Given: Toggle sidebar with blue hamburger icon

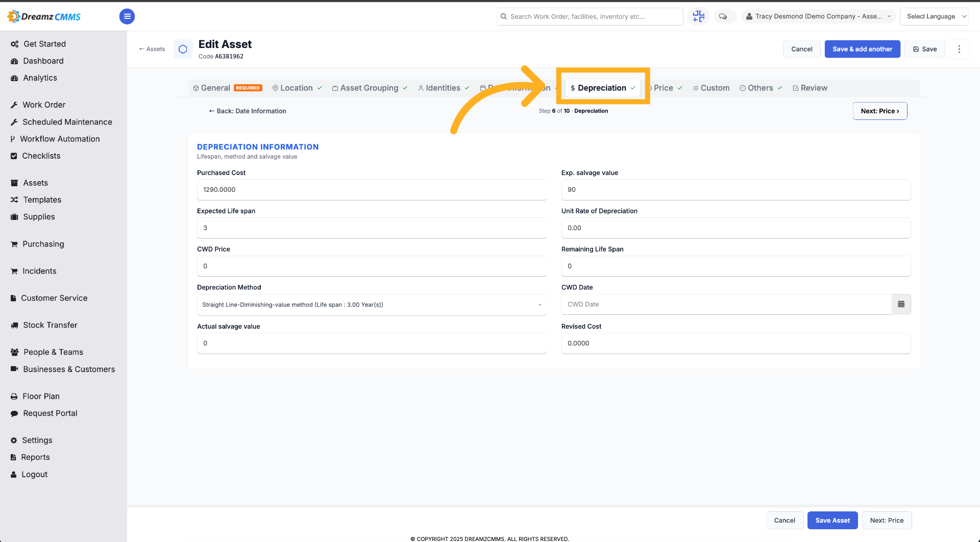Looking at the screenshot, I should coord(127,16).
